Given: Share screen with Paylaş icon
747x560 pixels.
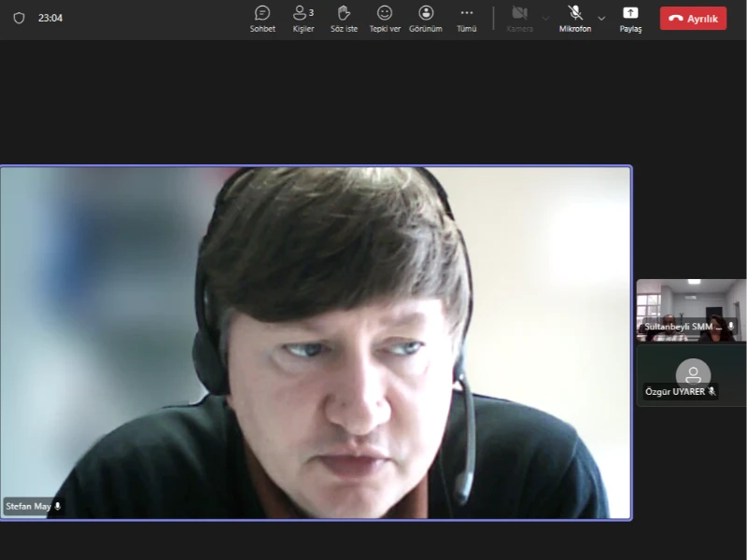Looking at the screenshot, I should [x=630, y=18].
